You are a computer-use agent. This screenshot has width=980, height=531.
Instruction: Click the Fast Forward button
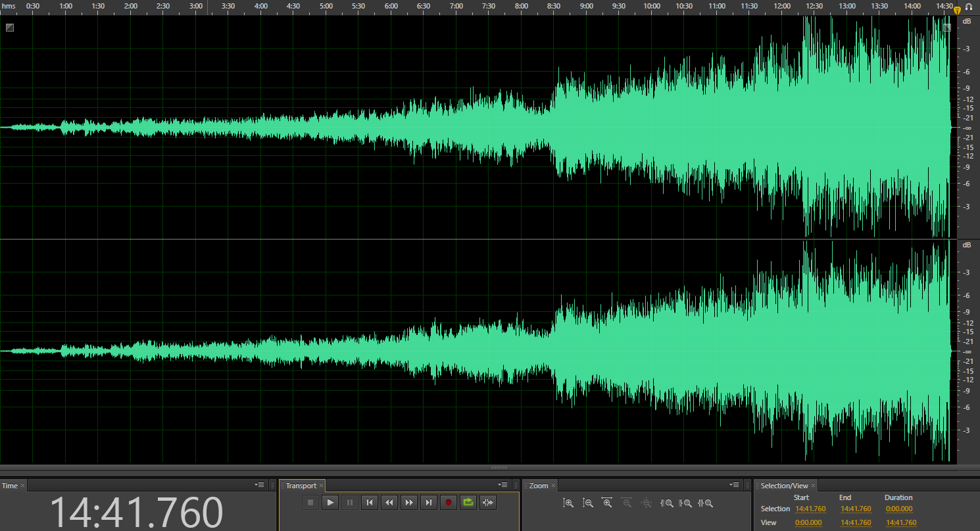click(409, 503)
